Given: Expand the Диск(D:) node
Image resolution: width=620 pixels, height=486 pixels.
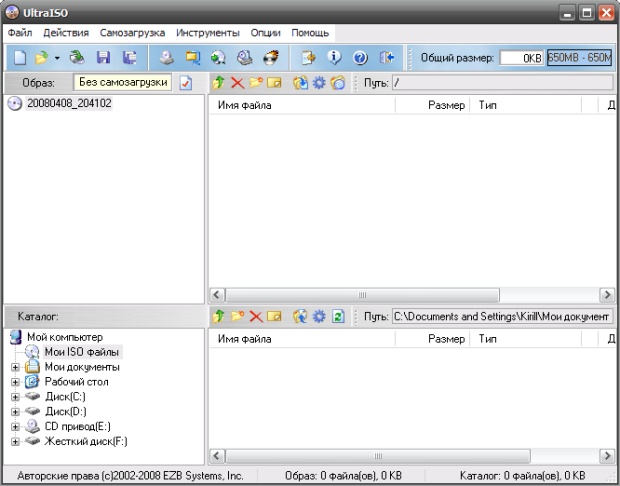Looking at the screenshot, I should [x=15, y=412].
